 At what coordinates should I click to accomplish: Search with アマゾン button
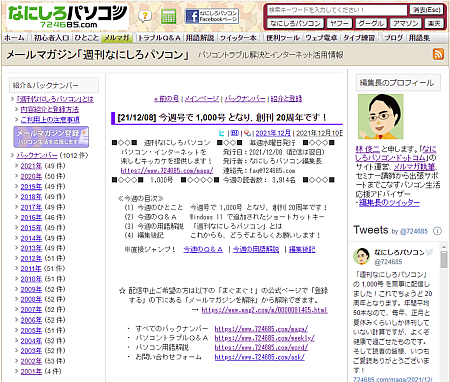pos(405,23)
